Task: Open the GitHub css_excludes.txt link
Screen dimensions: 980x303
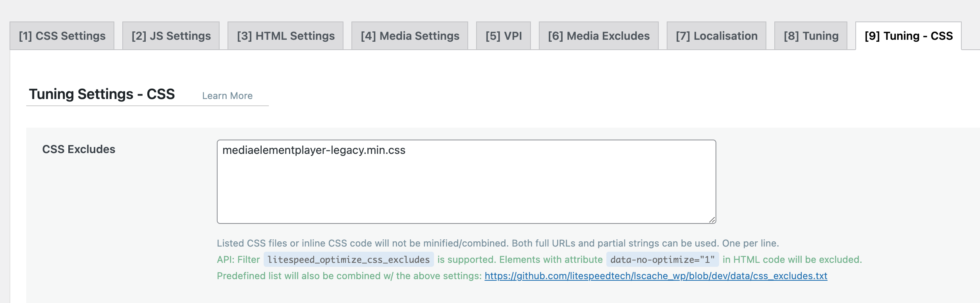Action: pyautogui.click(x=656, y=276)
